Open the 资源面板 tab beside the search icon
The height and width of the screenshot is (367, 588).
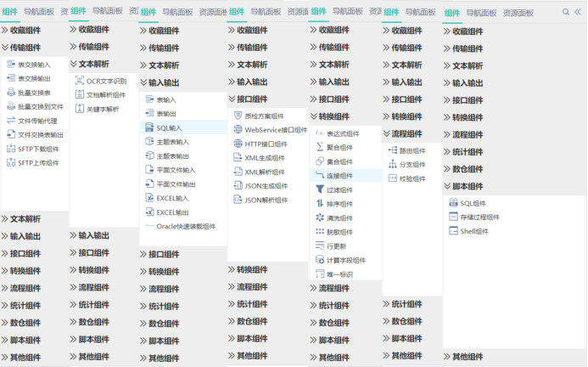[x=518, y=13]
